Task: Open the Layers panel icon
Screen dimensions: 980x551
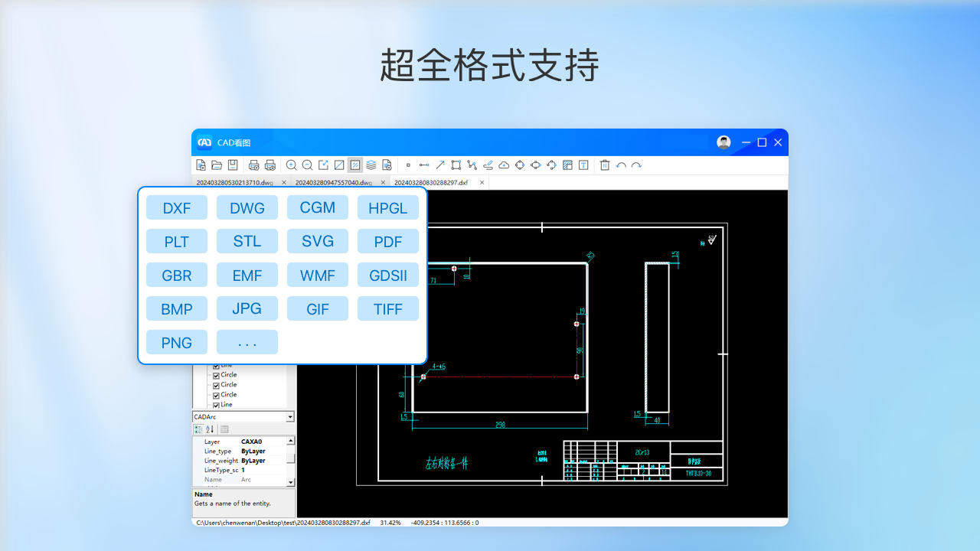Action: coord(371,165)
